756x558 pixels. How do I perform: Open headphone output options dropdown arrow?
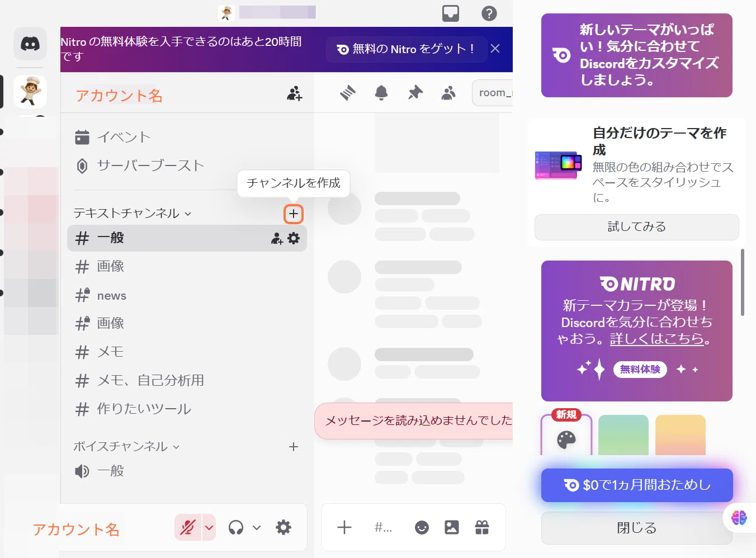(x=257, y=527)
